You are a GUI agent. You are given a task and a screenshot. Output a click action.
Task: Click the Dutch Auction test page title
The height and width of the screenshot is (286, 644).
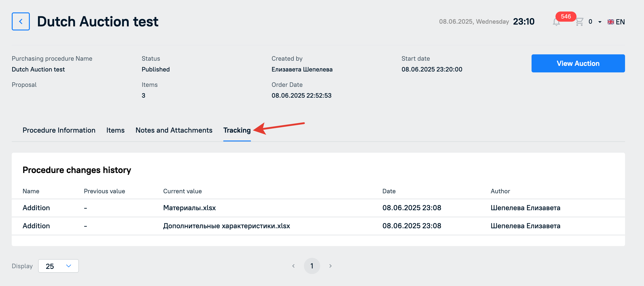(98, 21)
